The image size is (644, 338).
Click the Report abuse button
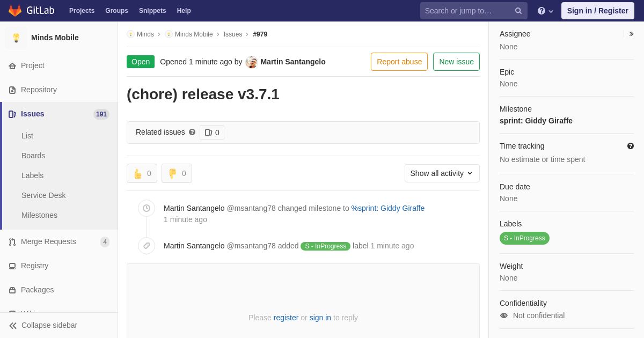pos(399,62)
